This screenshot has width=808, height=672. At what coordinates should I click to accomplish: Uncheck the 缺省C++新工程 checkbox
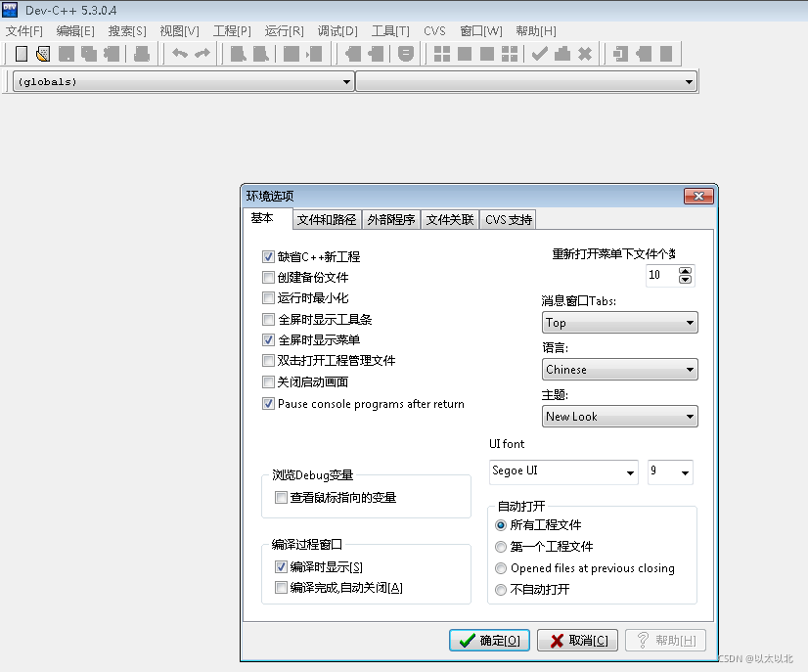click(x=268, y=256)
